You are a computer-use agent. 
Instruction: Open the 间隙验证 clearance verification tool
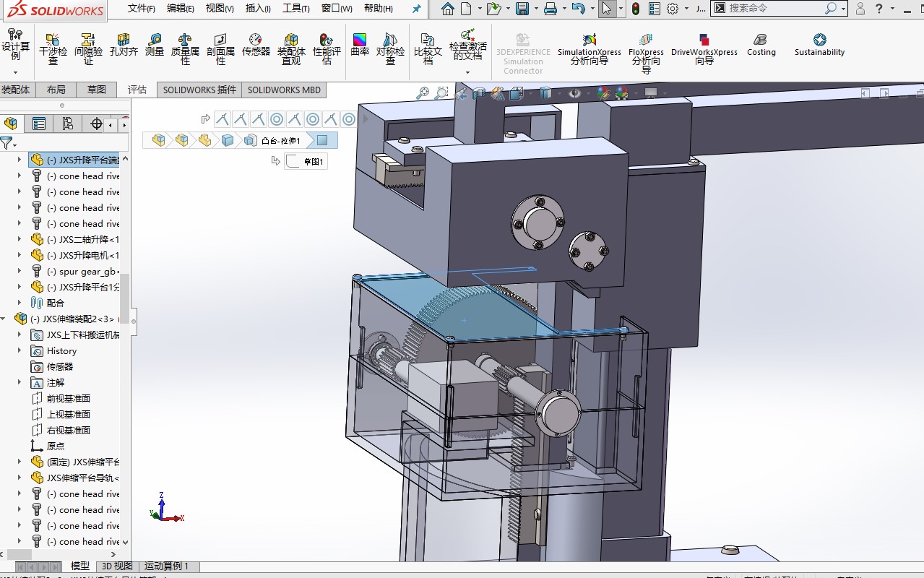point(88,48)
